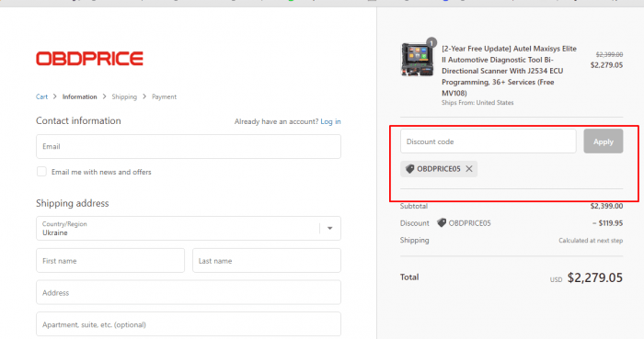Click the tag icon beside Discount row

pyautogui.click(x=442, y=223)
